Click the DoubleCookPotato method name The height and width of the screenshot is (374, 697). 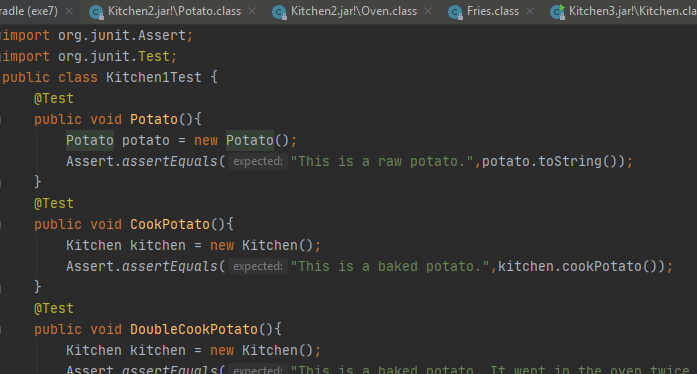coord(194,329)
